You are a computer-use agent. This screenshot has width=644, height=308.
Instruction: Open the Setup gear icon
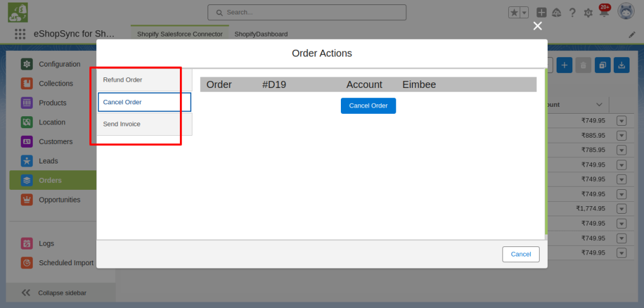(588, 13)
